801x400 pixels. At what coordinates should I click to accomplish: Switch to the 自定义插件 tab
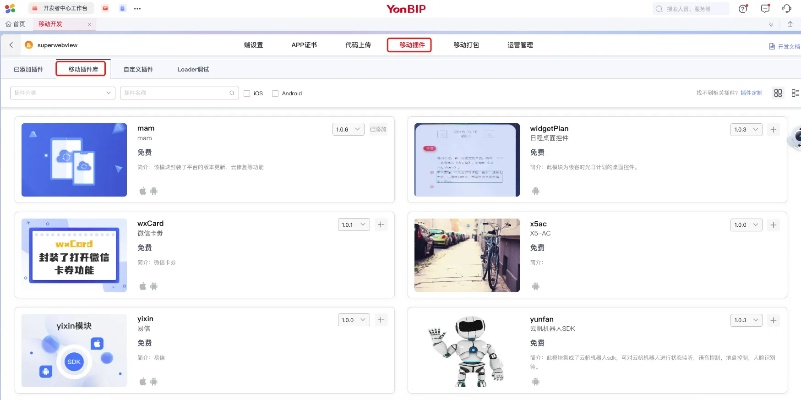click(138, 69)
